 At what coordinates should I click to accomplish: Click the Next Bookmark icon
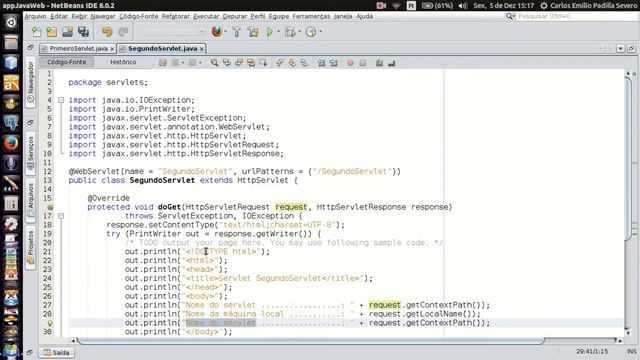coord(292,63)
